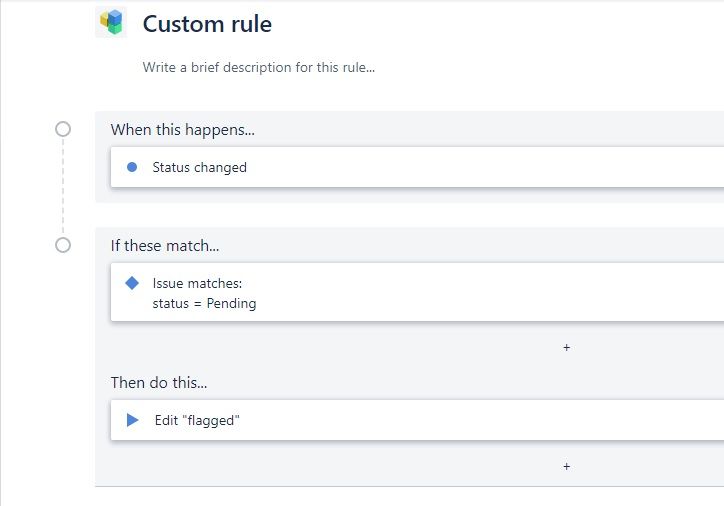Click the "status = Pending" condition text
724x506 pixels.
click(204, 303)
